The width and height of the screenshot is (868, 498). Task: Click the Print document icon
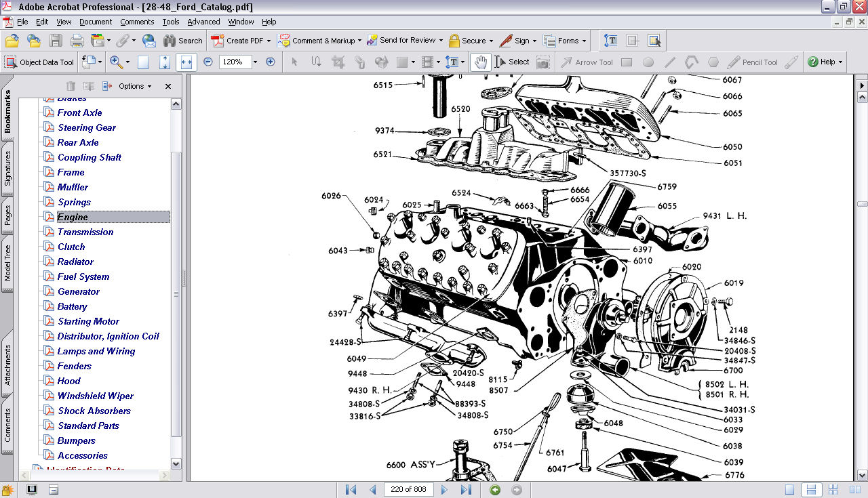(x=77, y=40)
